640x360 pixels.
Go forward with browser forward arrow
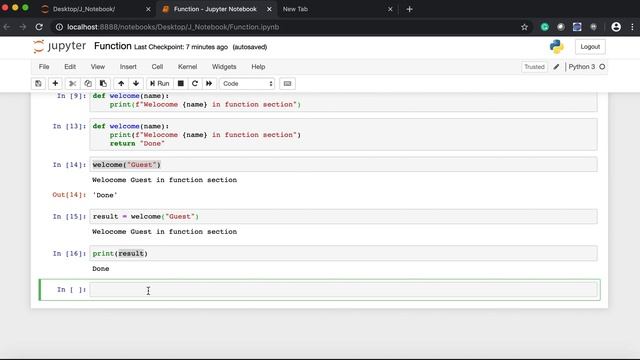(x=23, y=27)
